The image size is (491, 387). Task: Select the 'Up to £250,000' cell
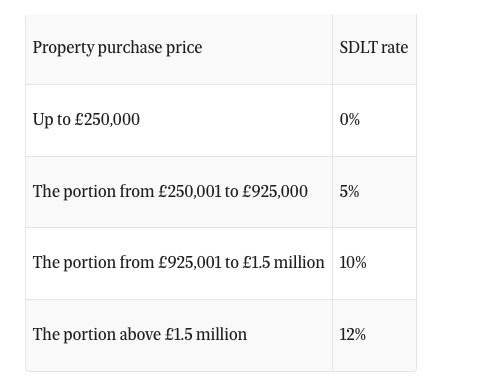pyautogui.click(x=179, y=120)
